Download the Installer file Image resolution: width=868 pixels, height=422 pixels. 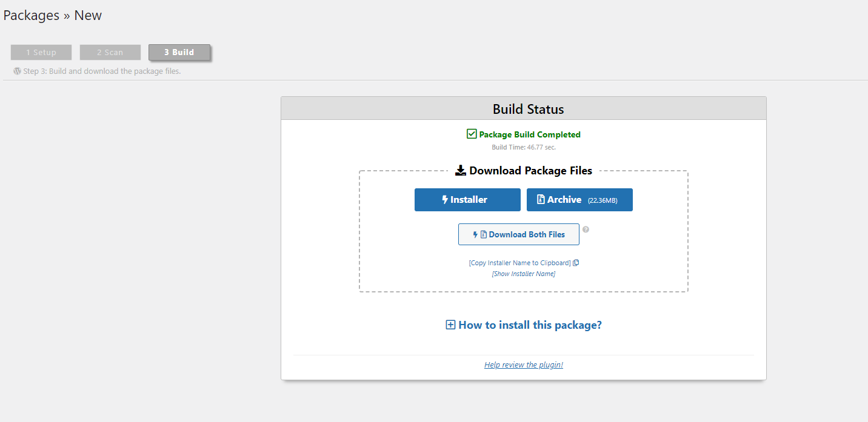[467, 200]
